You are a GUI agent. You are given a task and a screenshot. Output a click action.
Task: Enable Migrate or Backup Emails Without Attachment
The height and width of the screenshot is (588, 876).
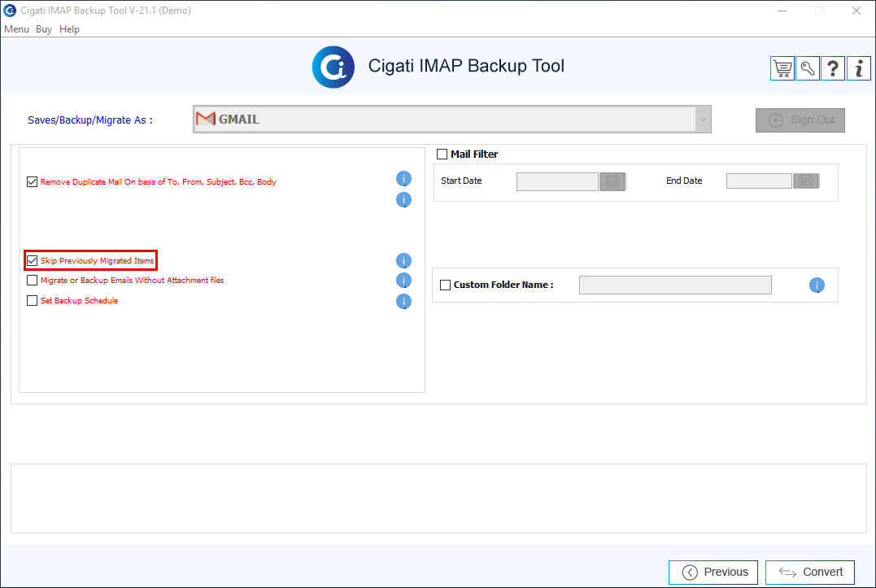[32, 281]
